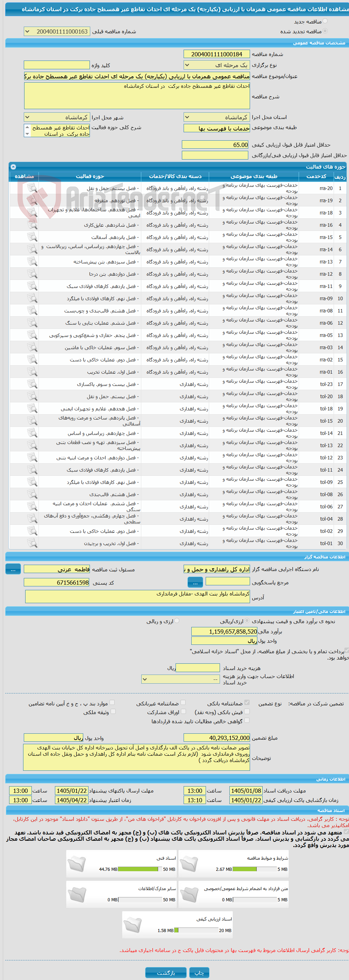The image size is (349, 980).
Task: Open view icon for row rra-13
Action: (32, 261)
